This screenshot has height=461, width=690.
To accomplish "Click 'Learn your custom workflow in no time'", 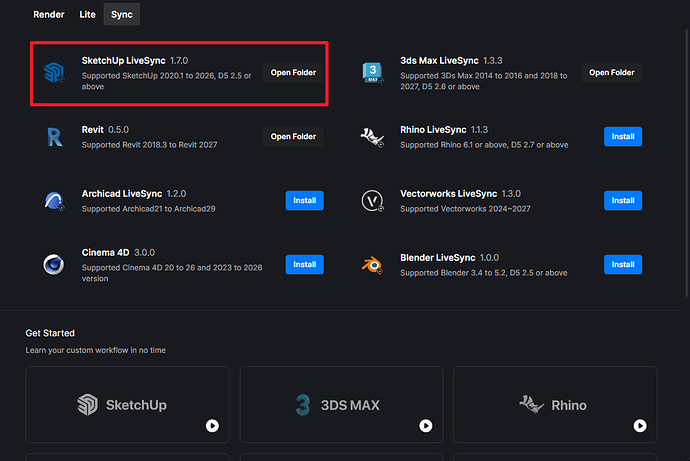I will tap(95, 350).
